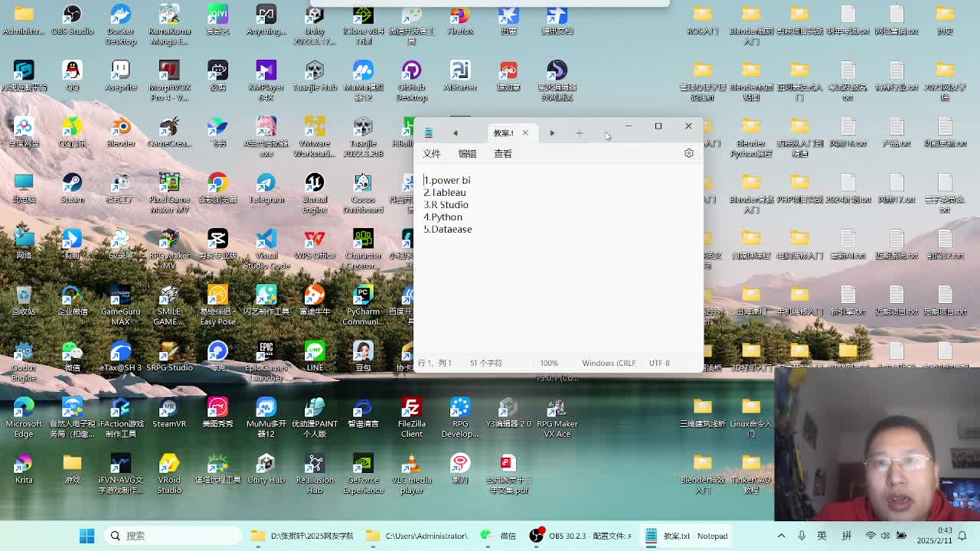The width and height of the screenshot is (980, 551).
Task: Open Visual Studio Code desktop shortcut
Action: (x=266, y=248)
